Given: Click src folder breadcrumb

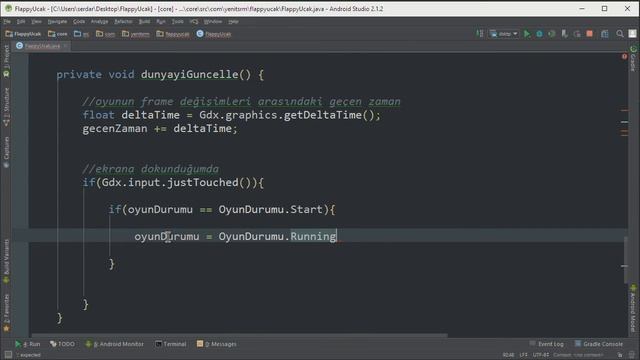Looking at the screenshot, I should [x=82, y=34].
